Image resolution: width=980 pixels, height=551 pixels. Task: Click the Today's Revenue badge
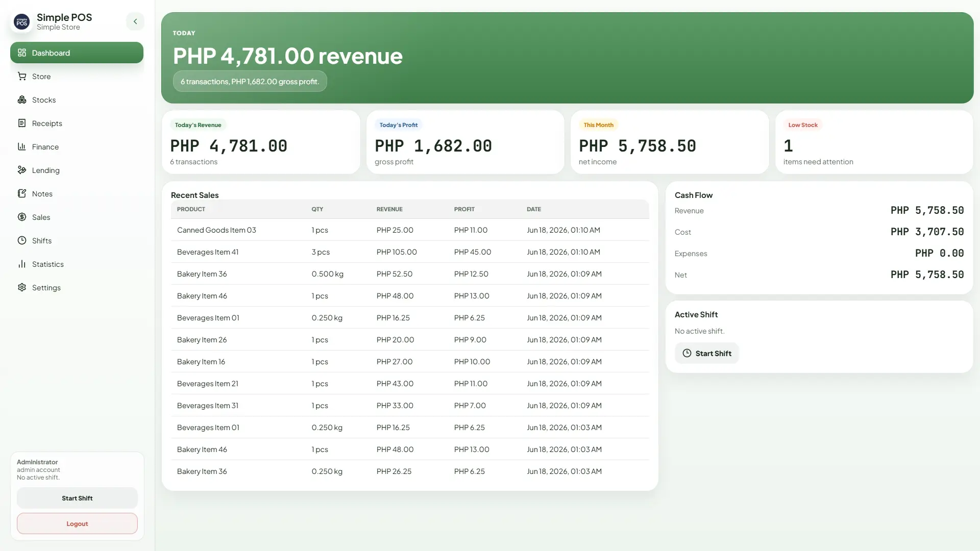(x=198, y=125)
